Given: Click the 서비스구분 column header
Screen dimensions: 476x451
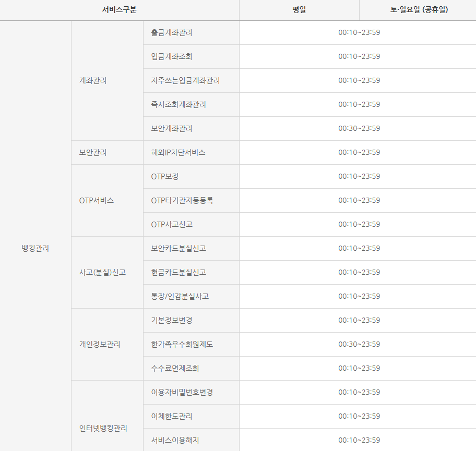Looking at the screenshot, I should (x=119, y=10).
